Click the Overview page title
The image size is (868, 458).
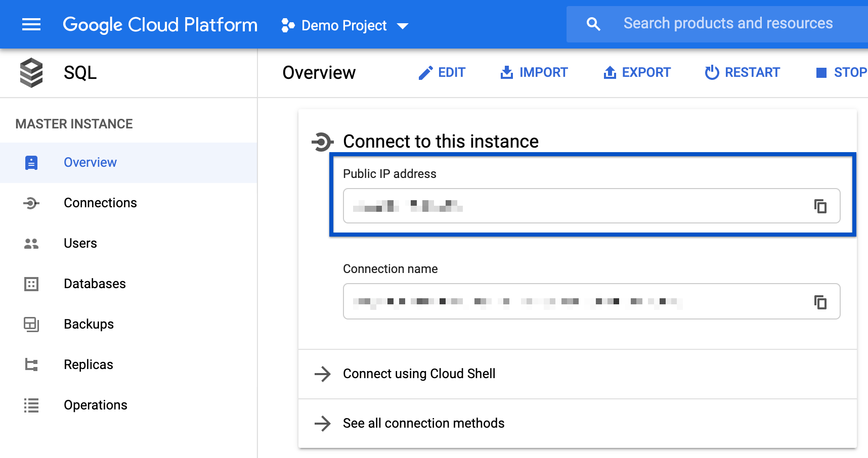click(x=319, y=73)
